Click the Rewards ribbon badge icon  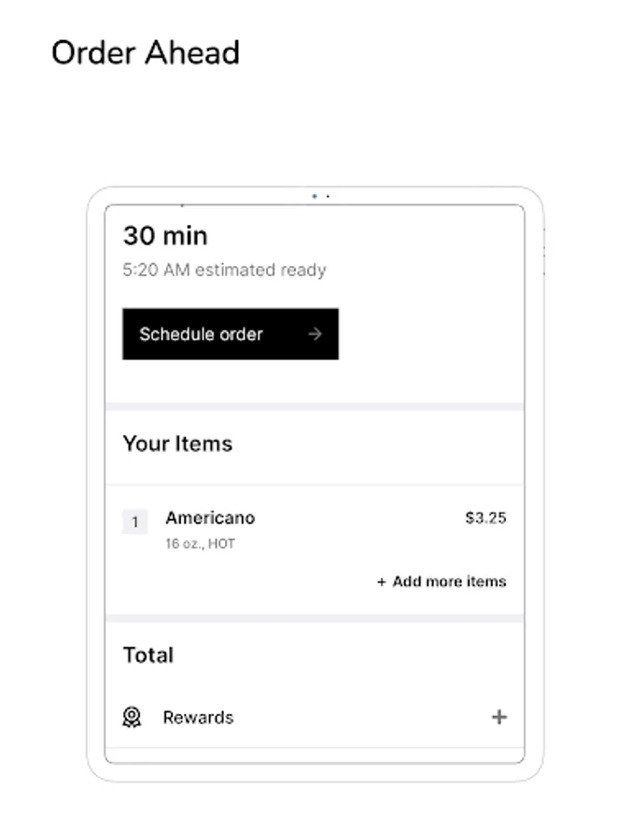click(x=132, y=717)
